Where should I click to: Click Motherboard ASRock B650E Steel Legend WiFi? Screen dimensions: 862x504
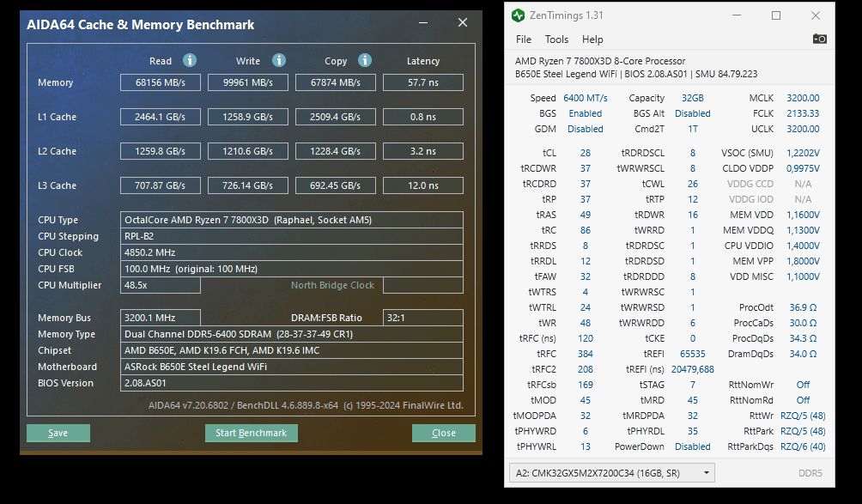292,367
